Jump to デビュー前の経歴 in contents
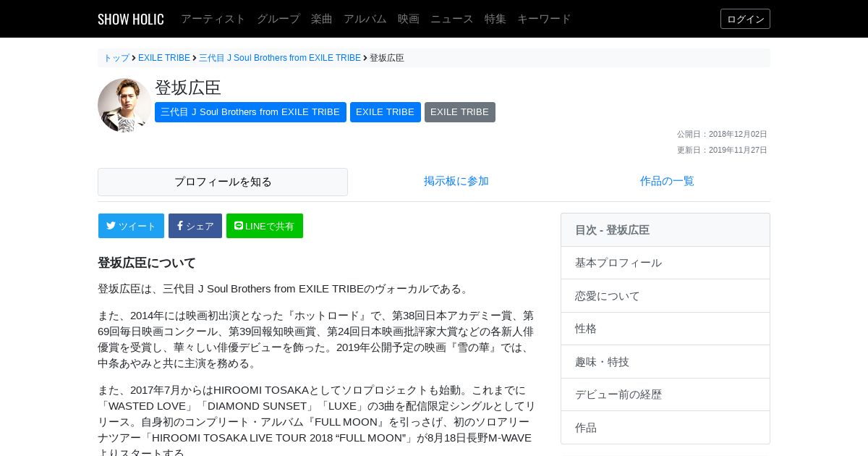The height and width of the screenshot is (456, 868). [x=665, y=394]
